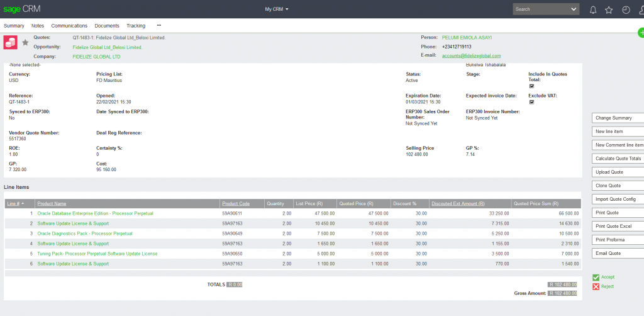Open the notifications bell icon
Image resolution: width=644 pixels, height=316 pixels.
coord(592,9)
